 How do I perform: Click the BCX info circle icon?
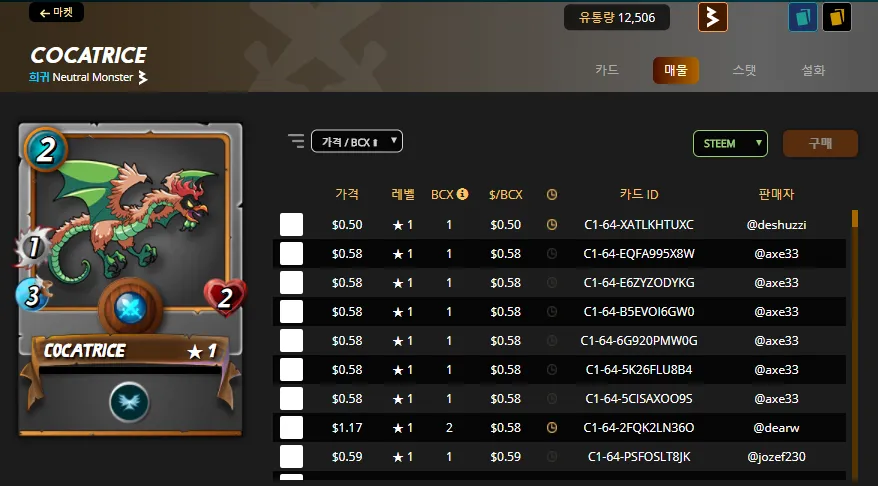tap(462, 194)
